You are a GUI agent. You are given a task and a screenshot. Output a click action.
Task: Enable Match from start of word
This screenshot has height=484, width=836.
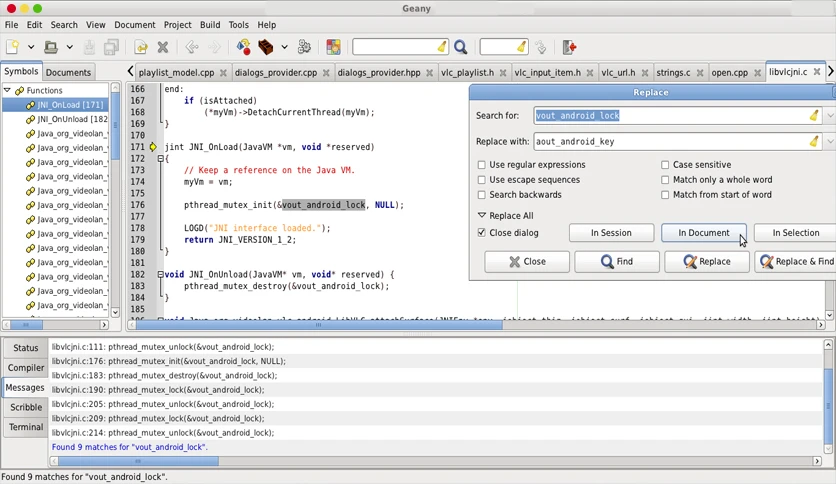[x=665, y=195]
